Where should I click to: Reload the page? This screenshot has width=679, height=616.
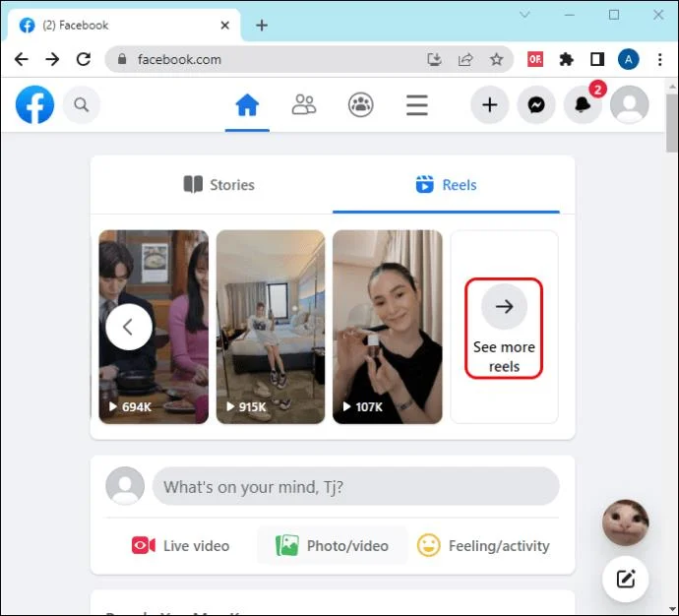point(84,59)
